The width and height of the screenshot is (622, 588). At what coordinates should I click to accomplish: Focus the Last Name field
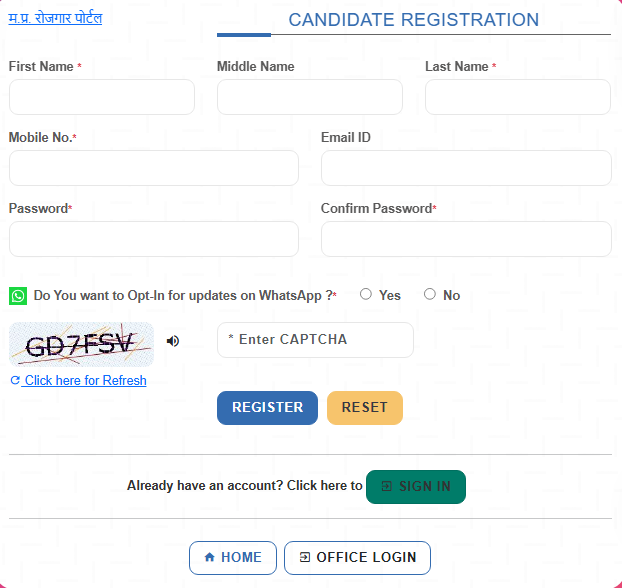517,98
